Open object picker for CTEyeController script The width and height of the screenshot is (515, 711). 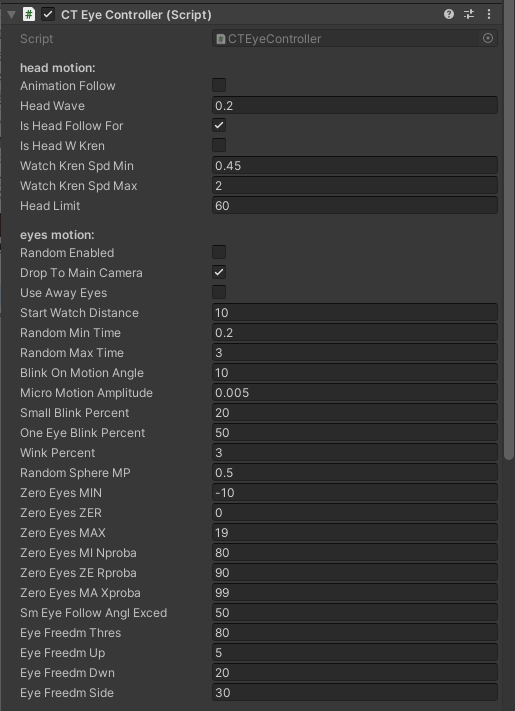[x=488, y=39]
